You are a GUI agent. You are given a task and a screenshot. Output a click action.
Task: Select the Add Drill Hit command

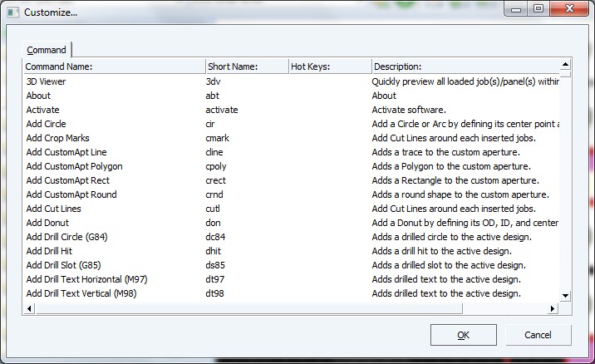click(x=49, y=251)
